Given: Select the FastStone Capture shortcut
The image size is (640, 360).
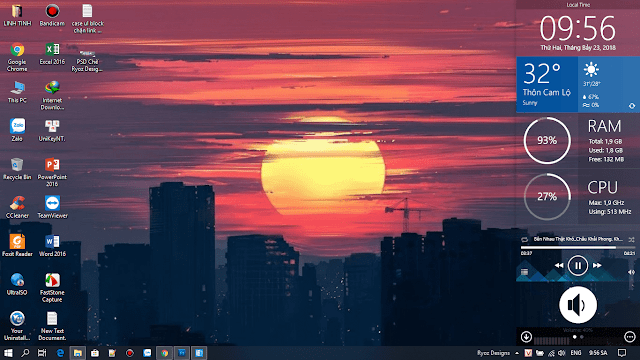Looking at the screenshot, I should 52,288.
